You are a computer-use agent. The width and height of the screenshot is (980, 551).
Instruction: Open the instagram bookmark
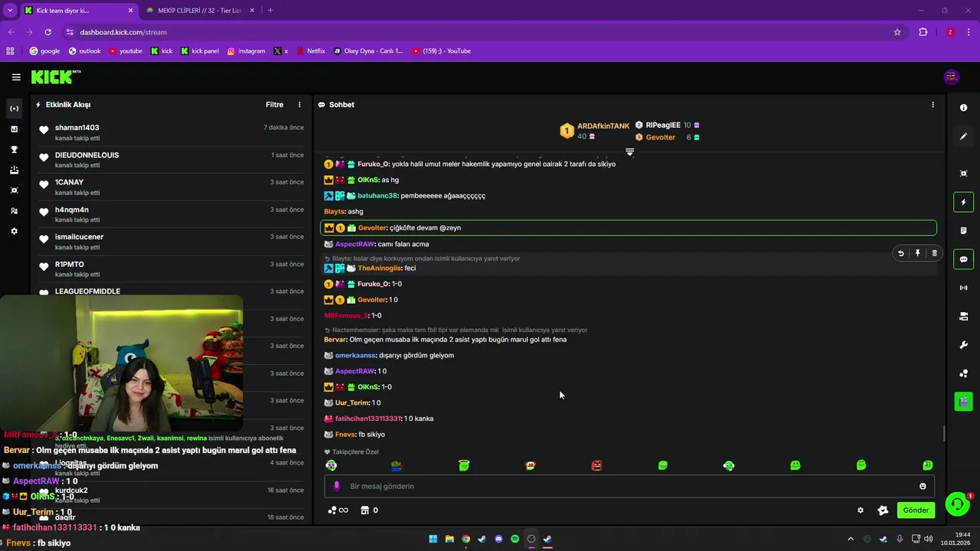pyautogui.click(x=246, y=51)
